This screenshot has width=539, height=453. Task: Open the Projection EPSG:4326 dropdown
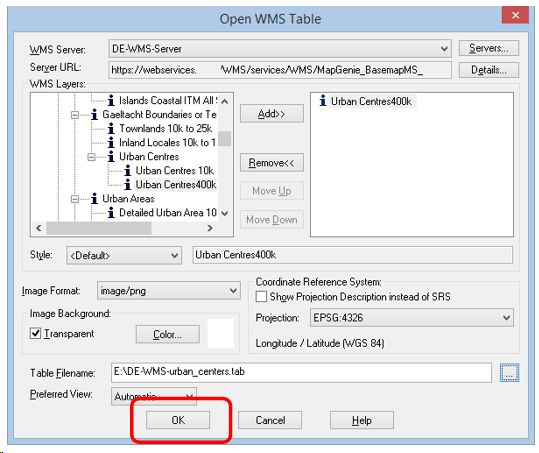click(x=506, y=318)
